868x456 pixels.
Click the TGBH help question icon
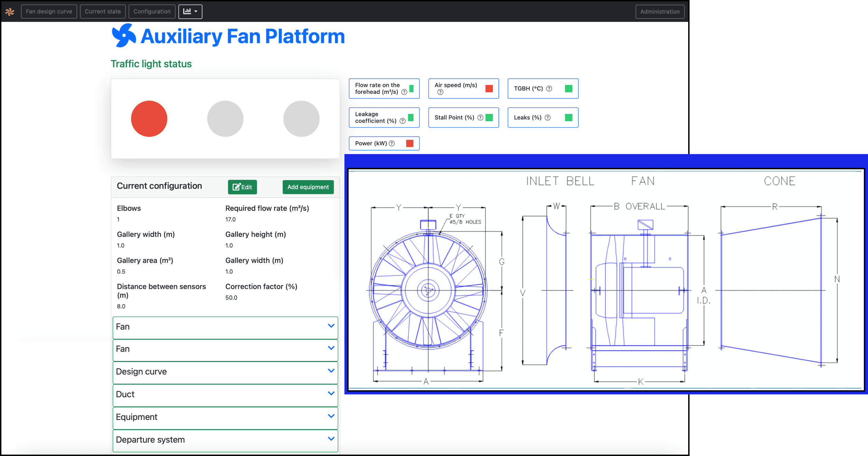click(549, 88)
